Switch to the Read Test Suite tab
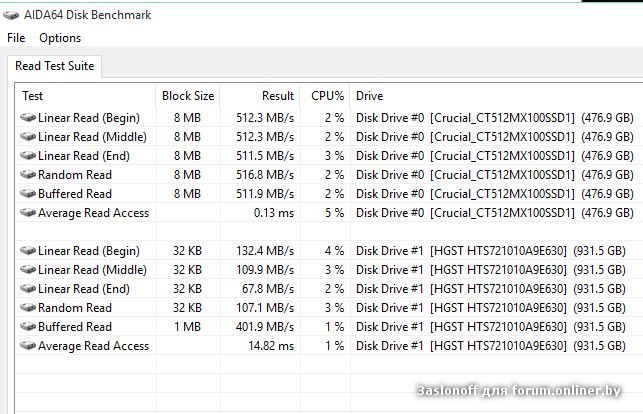Image resolution: width=643 pixels, height=414 pixels. click(55, 66)
